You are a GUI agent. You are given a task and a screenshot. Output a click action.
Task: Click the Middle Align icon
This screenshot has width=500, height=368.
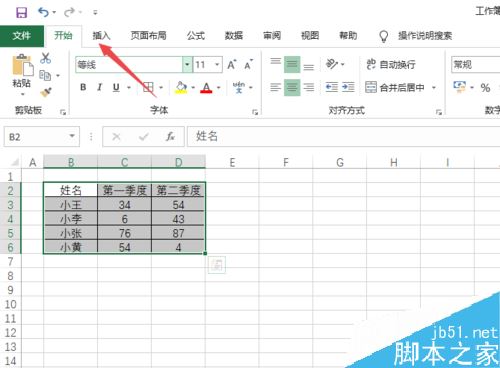tap(292, 64)
